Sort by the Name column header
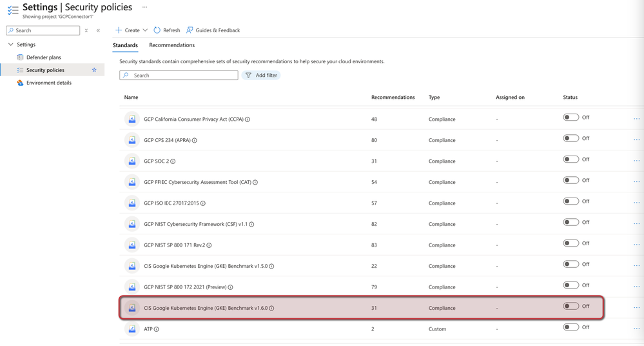The image size is (644, 346). point(131,97)
